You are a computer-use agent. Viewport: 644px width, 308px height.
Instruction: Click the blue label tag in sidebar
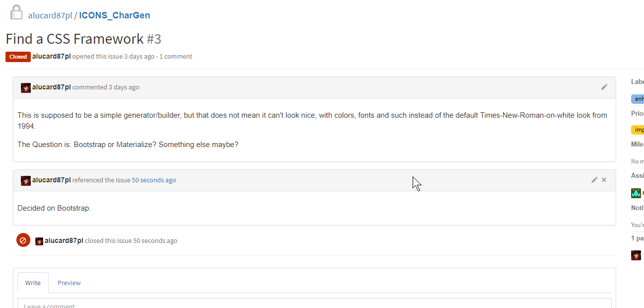click(x=638, y=99)
